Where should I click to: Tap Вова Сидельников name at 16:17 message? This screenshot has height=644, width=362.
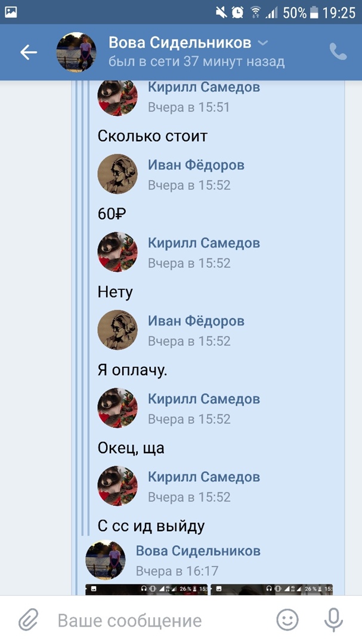point(198,551)
